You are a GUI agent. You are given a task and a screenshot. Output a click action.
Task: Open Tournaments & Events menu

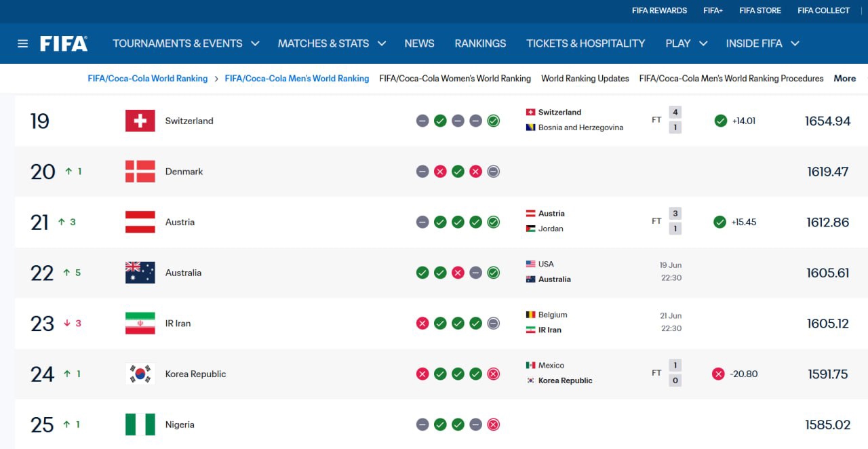178,43
